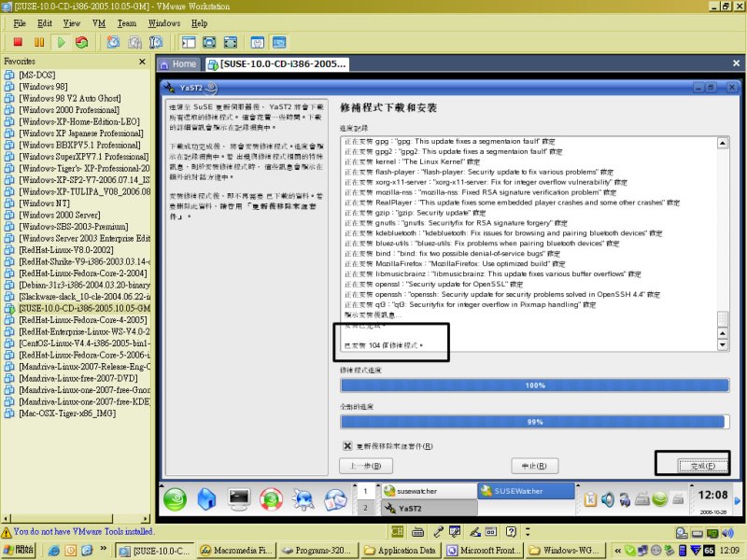Open the snapshot manager toolbar icon
Screen dimensions: 747x560
(x=156, y=42)
